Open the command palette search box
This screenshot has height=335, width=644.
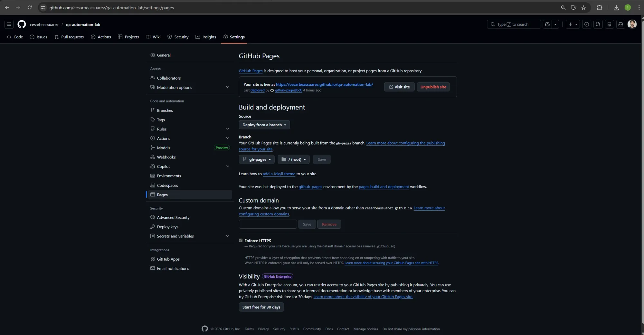tap(514, 24)
